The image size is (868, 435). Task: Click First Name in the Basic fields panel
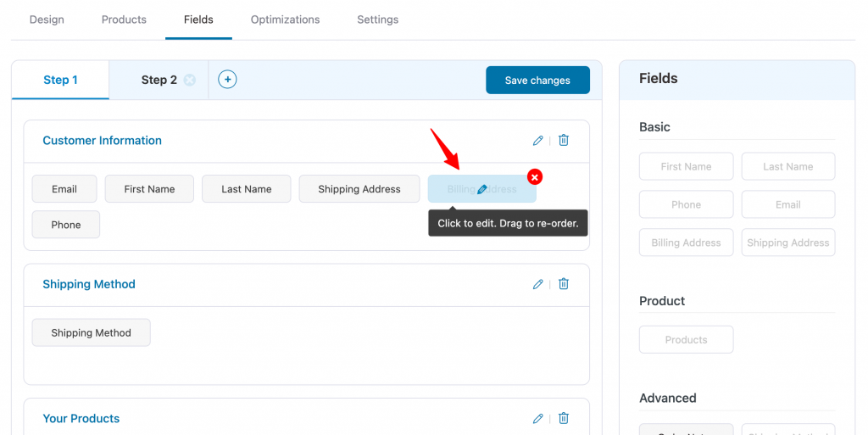click(686, 166)
